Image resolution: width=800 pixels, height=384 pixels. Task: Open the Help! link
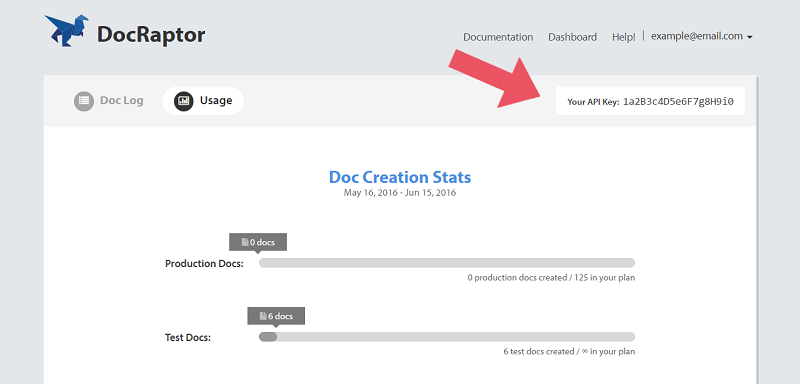[x=623, y=37]
